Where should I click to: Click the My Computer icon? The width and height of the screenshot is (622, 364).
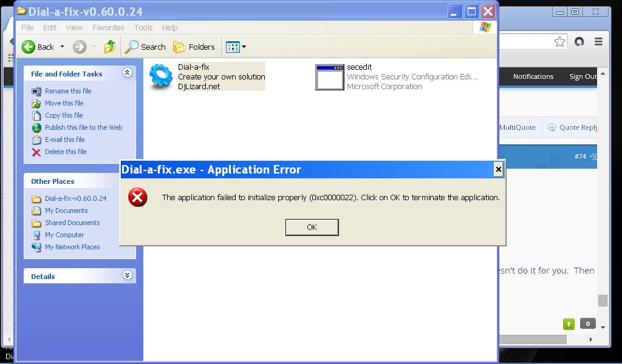point(36,235)
